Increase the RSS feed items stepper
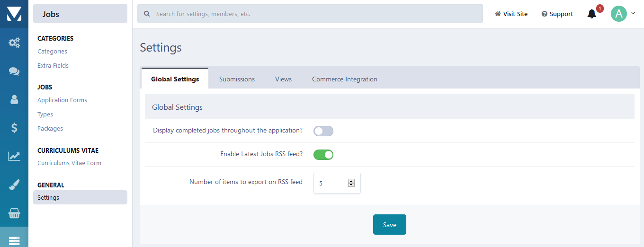644x247 pixels. point(351,181)
